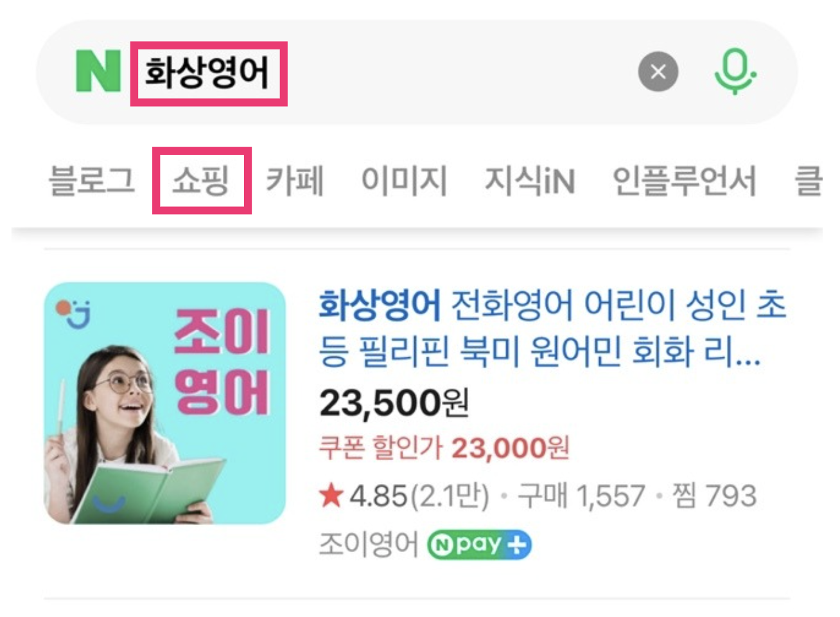Click the green Naver N logo
This screenshot has width=840, height=617.
coord(98,71)
